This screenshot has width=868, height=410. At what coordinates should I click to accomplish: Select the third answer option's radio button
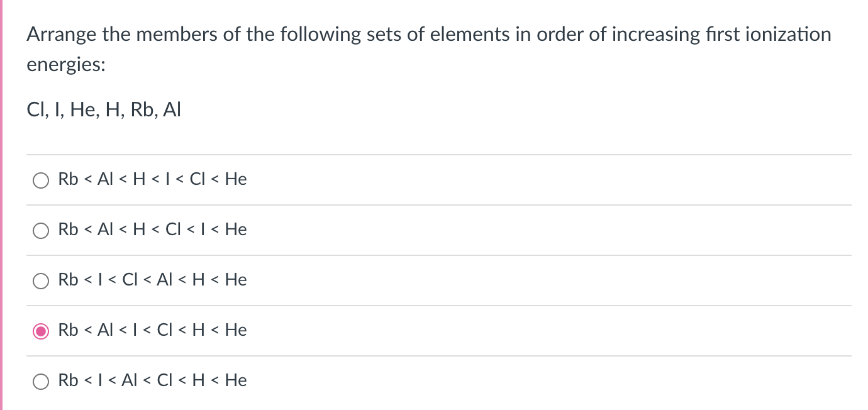click(x=41, y=281)
